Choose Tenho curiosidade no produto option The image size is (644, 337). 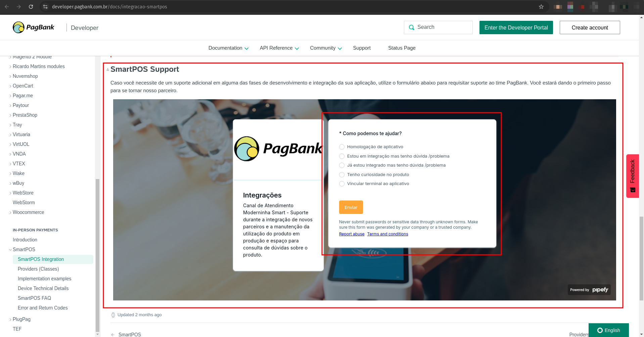342,175
